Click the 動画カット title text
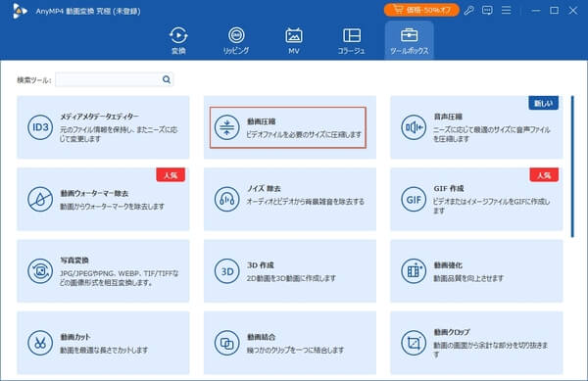The width and height of the screenshot is (588, 381). point(75,337)
